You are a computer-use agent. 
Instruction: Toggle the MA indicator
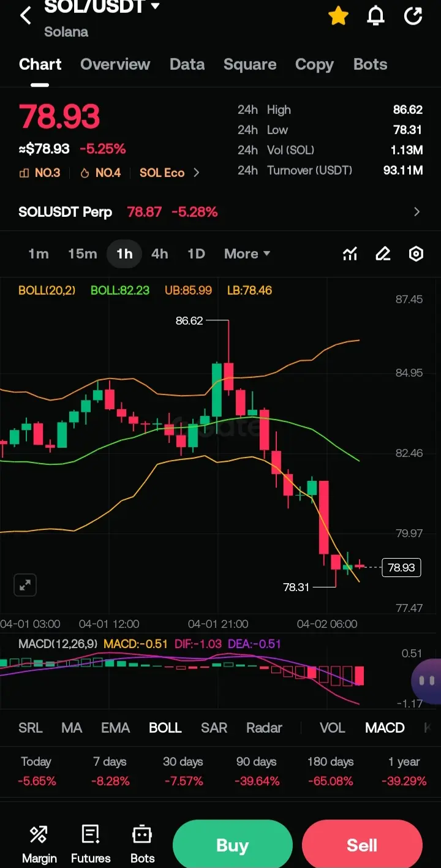tap(72, 728)
